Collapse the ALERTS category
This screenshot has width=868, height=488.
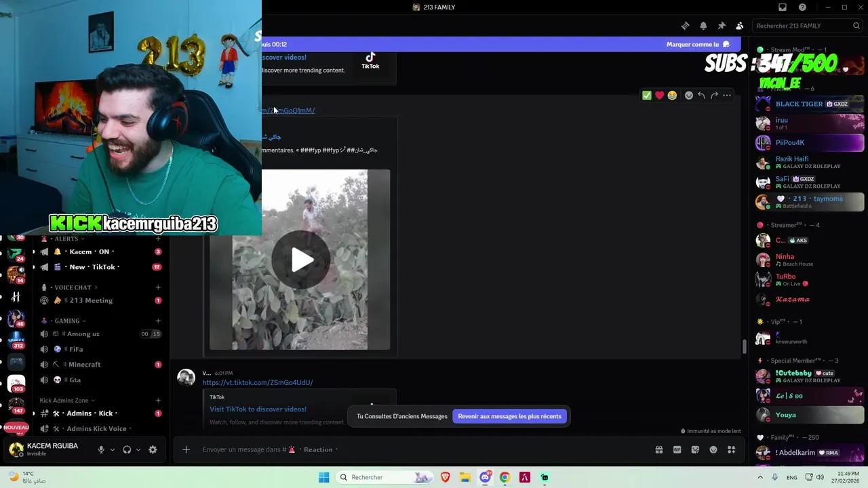tap(66, 239)
